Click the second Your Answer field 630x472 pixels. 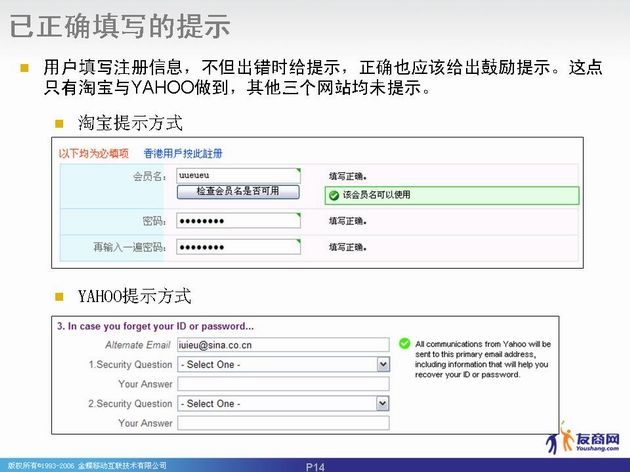pyautogui.click(x=283, y=423)
